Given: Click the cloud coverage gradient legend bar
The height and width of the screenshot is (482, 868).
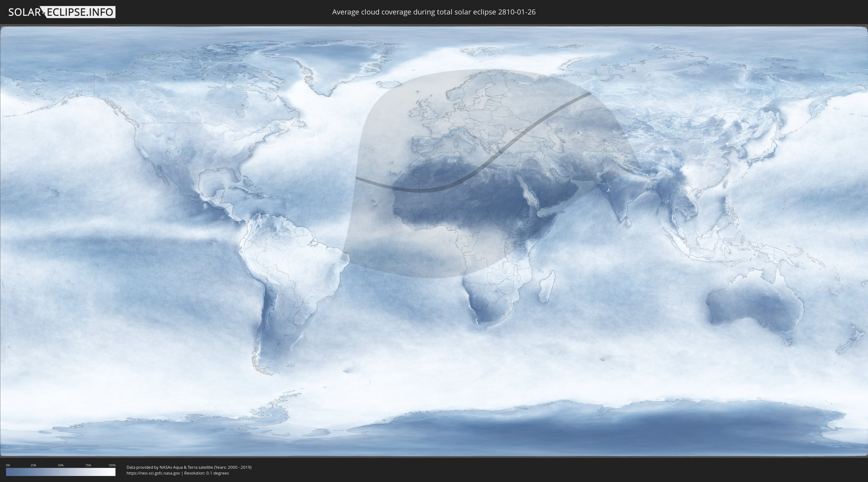Looking at the screenshot, I should click(x=61, y=472).
